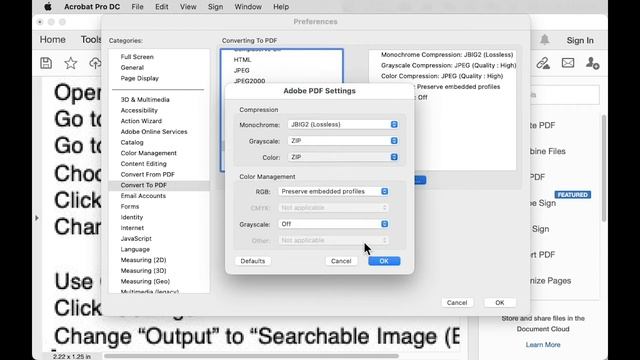Open the Help menu
640x360 pixels.
(x=281, y=7)
